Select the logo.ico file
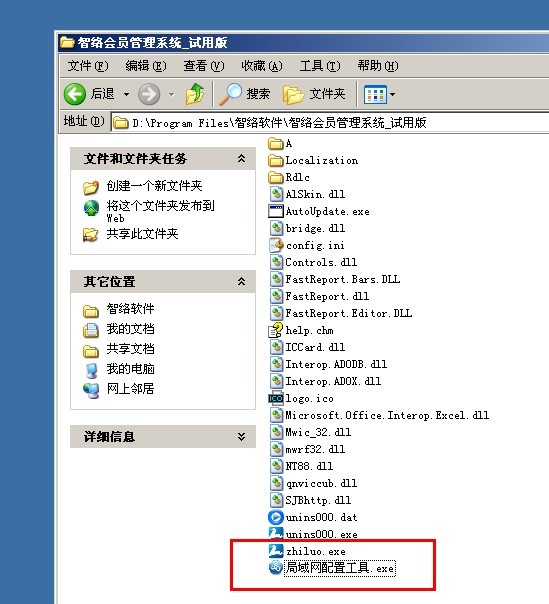This screenshot has height=604, width=549. point(301,398)
